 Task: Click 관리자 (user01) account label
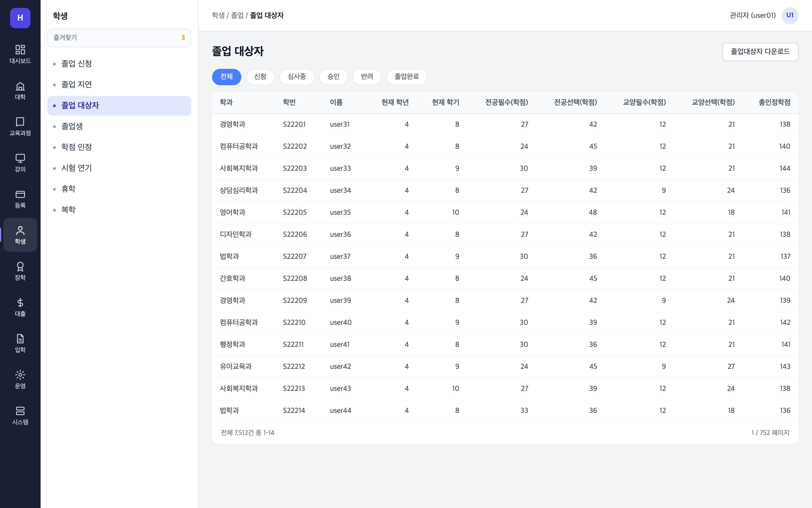(x=753, y=16)
